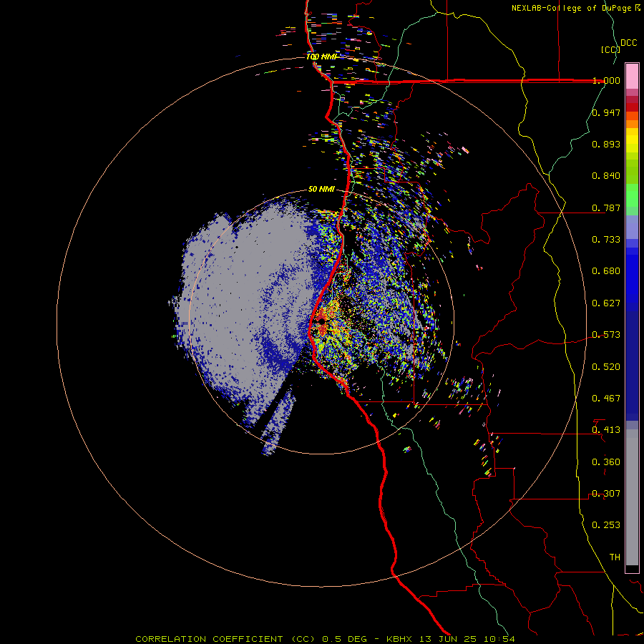Click the 100 NMI range ring label

coord(321,57)
